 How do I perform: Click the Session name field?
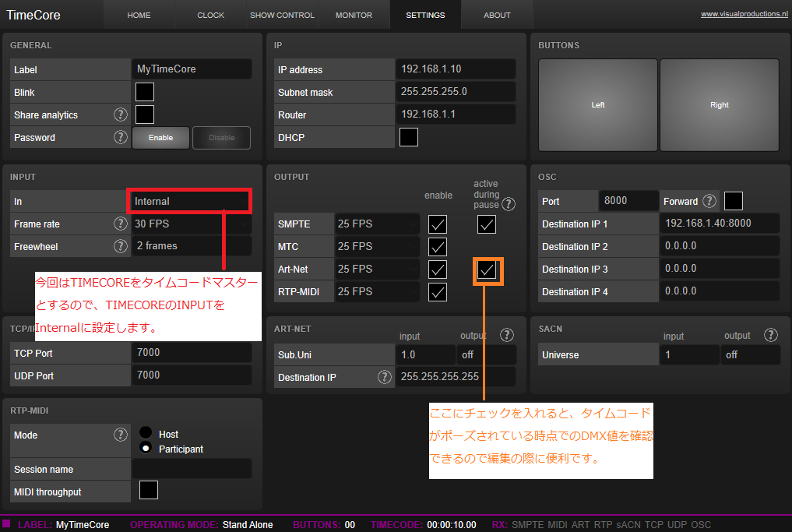(192, 469)
